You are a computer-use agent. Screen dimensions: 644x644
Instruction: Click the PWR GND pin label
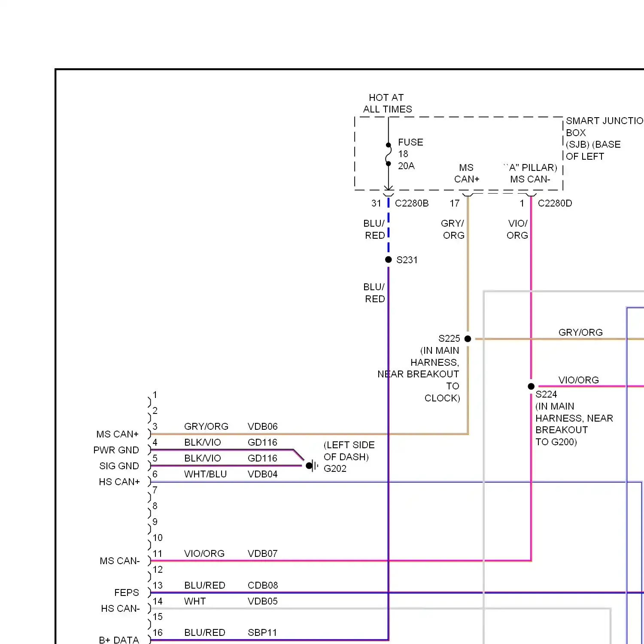click(116, 450)
